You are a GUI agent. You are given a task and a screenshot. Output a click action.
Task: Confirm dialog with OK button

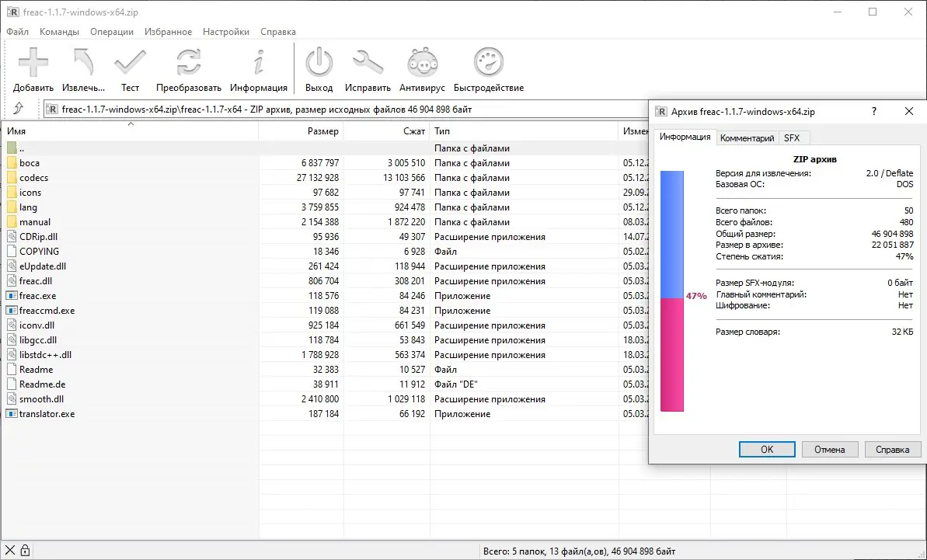[x=767, y=450]
